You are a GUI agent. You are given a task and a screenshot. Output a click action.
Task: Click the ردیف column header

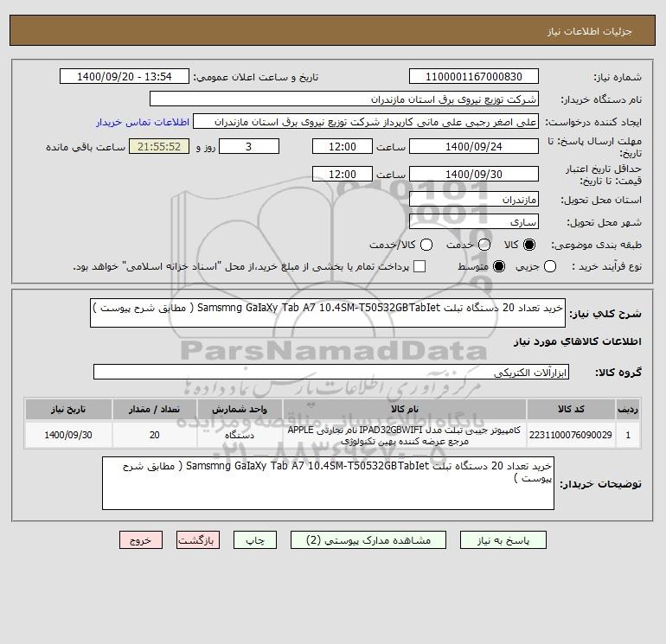click(x=628, y=409)
